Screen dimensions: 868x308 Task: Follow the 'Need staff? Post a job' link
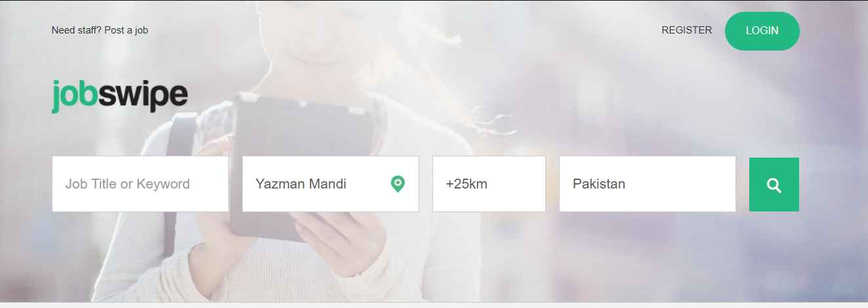click(x=100, y=30)
